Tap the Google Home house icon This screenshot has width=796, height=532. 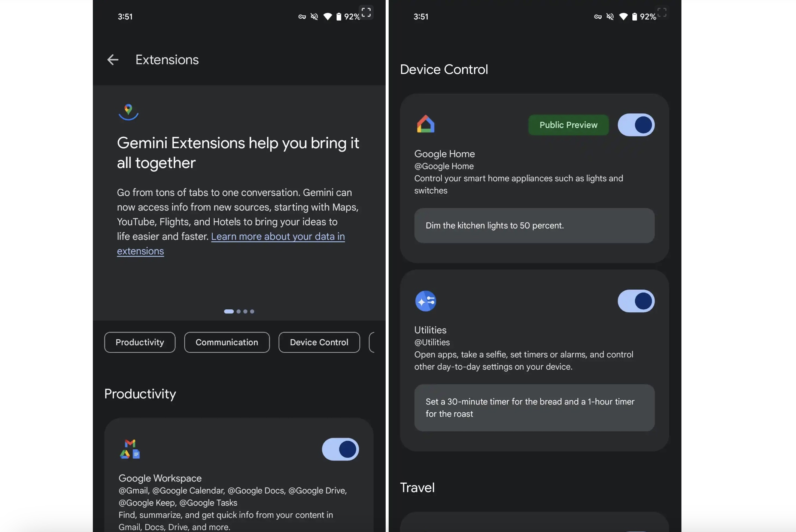(426, 124)
